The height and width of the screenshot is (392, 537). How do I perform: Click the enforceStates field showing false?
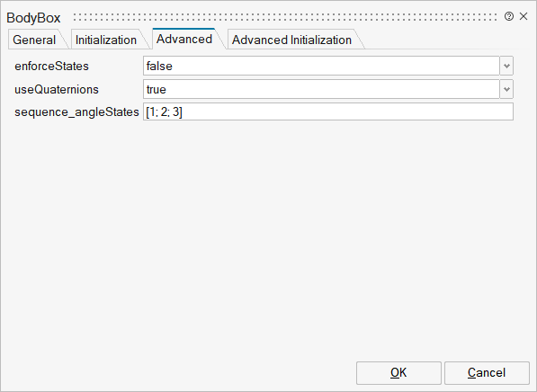321,66
